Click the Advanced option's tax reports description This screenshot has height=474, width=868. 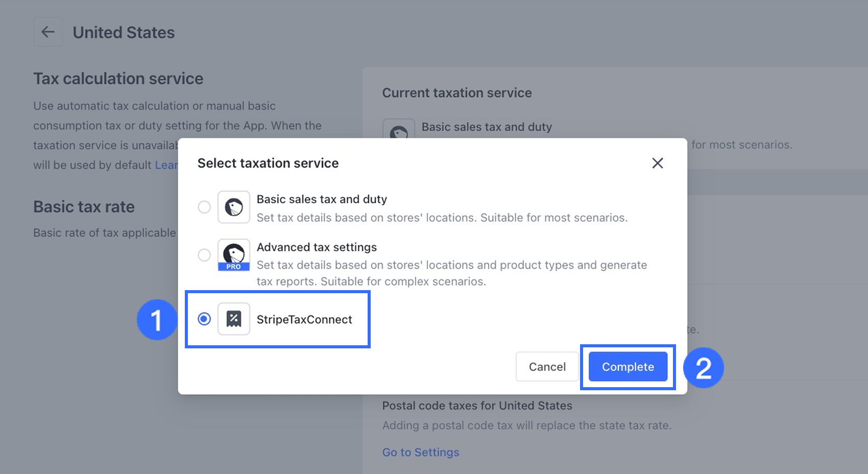click(451, 273)
